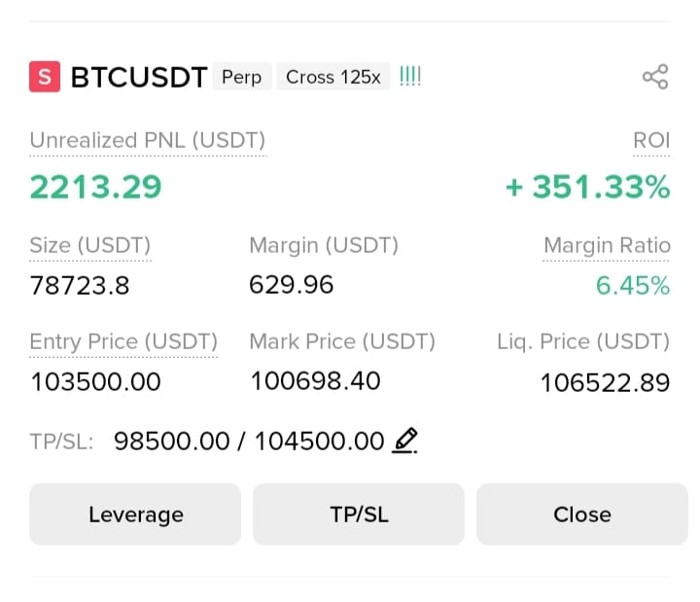700x602 pixels.
Task: Tap the green ADL indicator bars
Action: pos(410,77)
